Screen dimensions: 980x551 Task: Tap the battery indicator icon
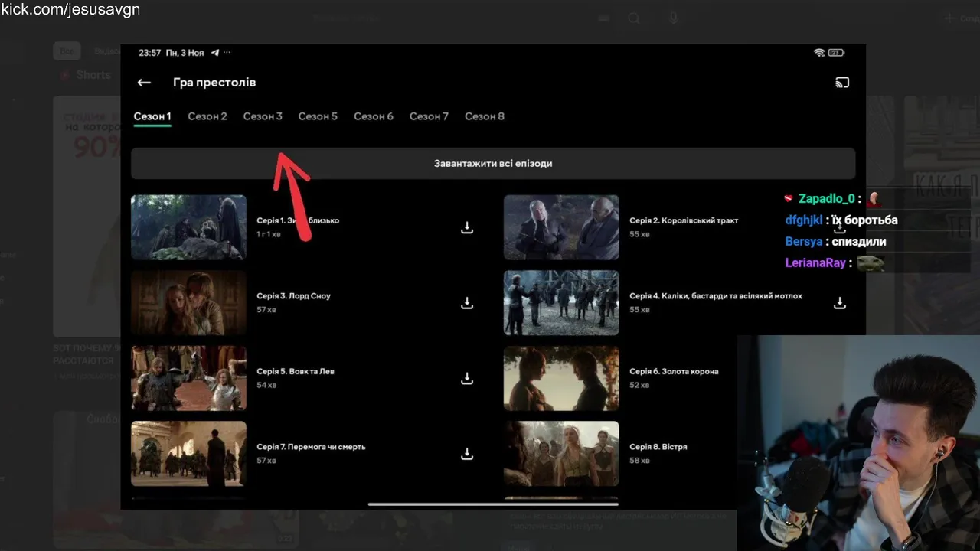coord(836,53)
